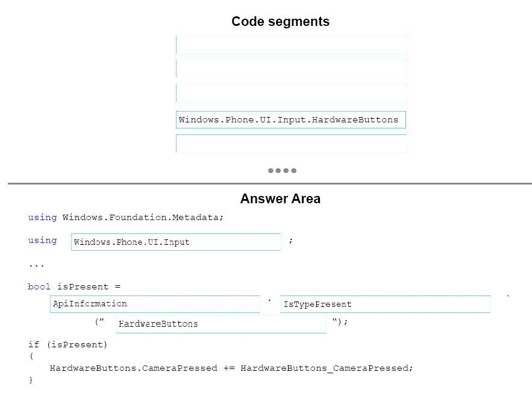Click the Code segments heading
Screen dimensions: 532x404
[280, 21]
